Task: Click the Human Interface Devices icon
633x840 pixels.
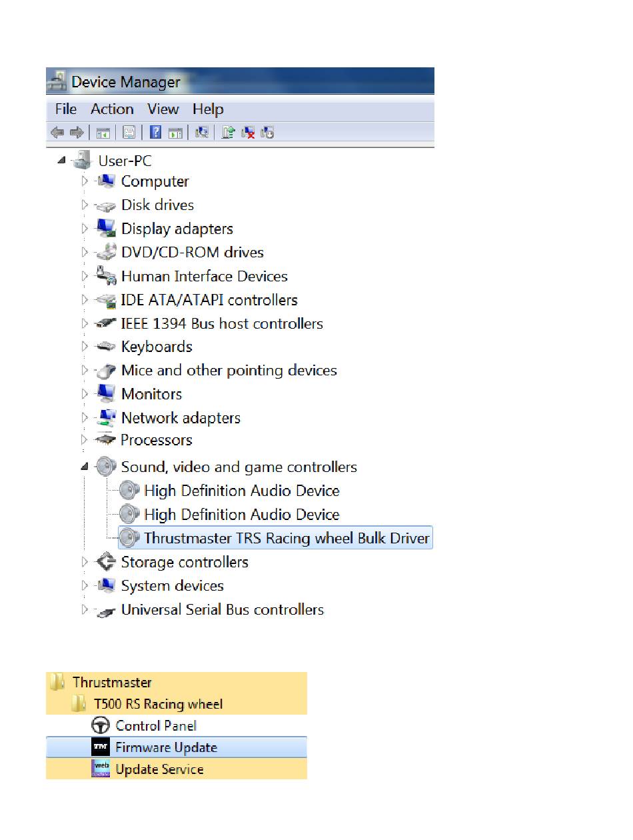Action: pyautogui.click(x=106, y=276)
